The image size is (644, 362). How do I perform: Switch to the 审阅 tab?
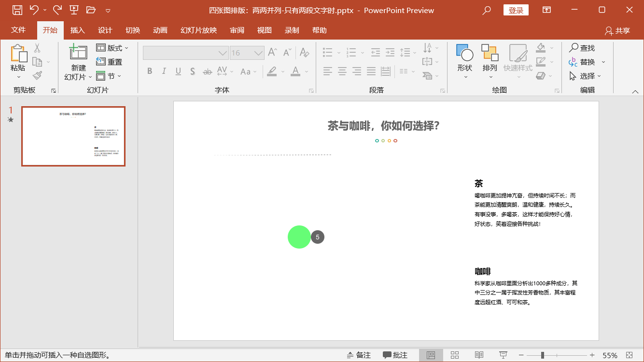(237, 30)
